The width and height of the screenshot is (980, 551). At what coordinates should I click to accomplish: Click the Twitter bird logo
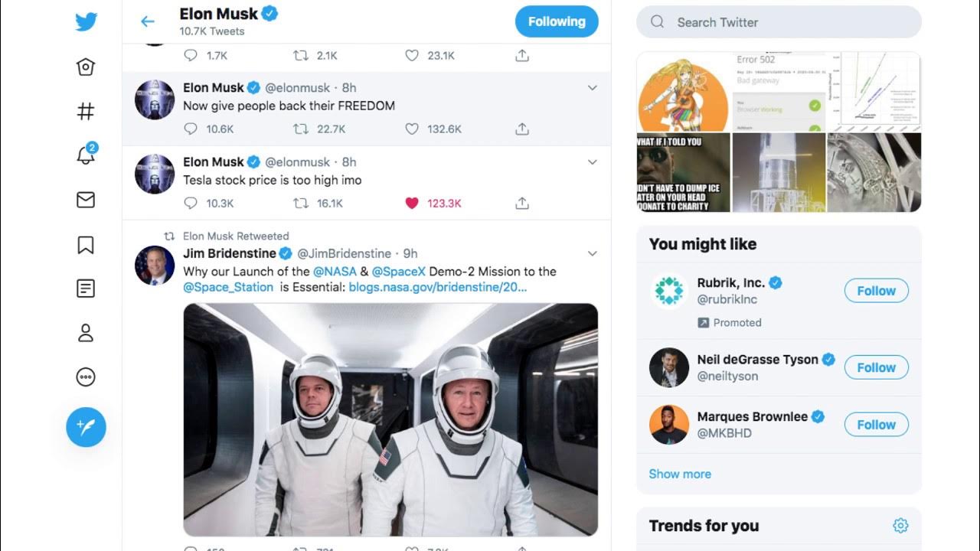pyautogui.click(x=86, y=22)
